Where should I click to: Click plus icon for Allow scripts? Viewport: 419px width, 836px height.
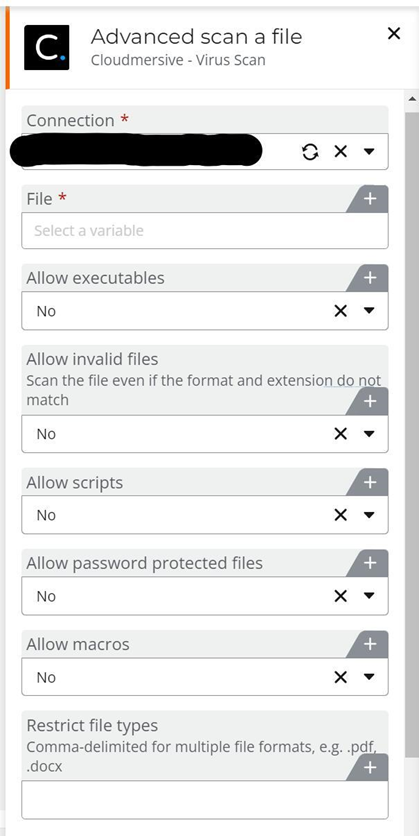pyautogui.click(x=370, y=483)
